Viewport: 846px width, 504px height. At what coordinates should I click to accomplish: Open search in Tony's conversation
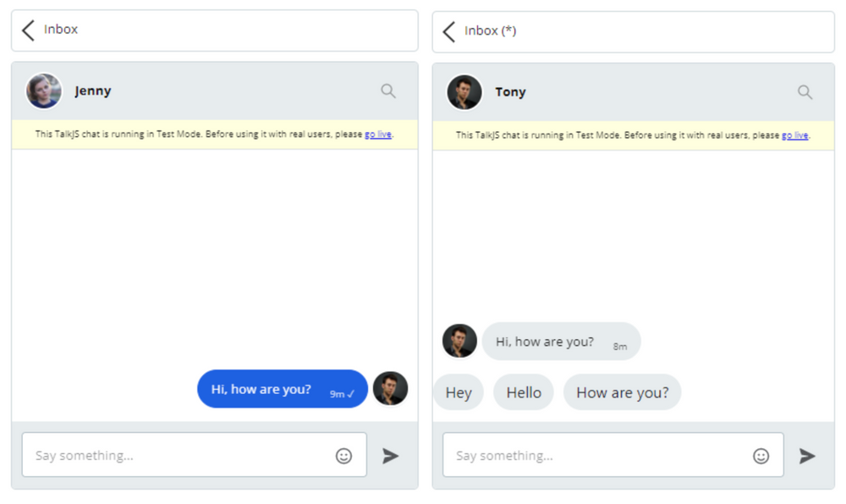click(805, 90)
